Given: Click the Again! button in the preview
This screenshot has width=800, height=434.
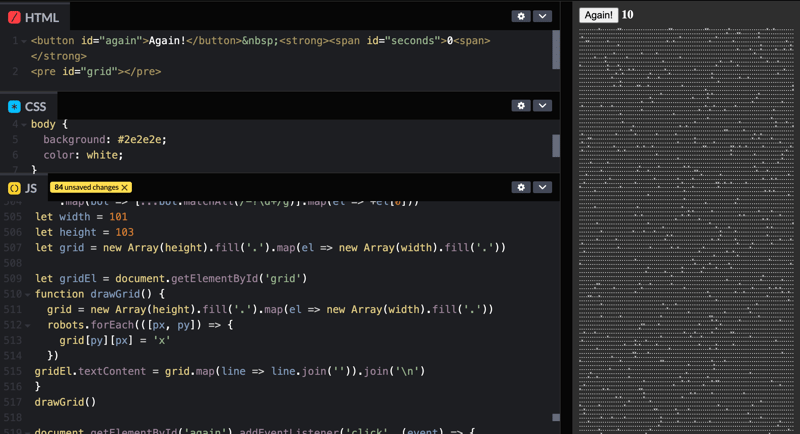Looking at the screenshot, I should tap(598, 15).
